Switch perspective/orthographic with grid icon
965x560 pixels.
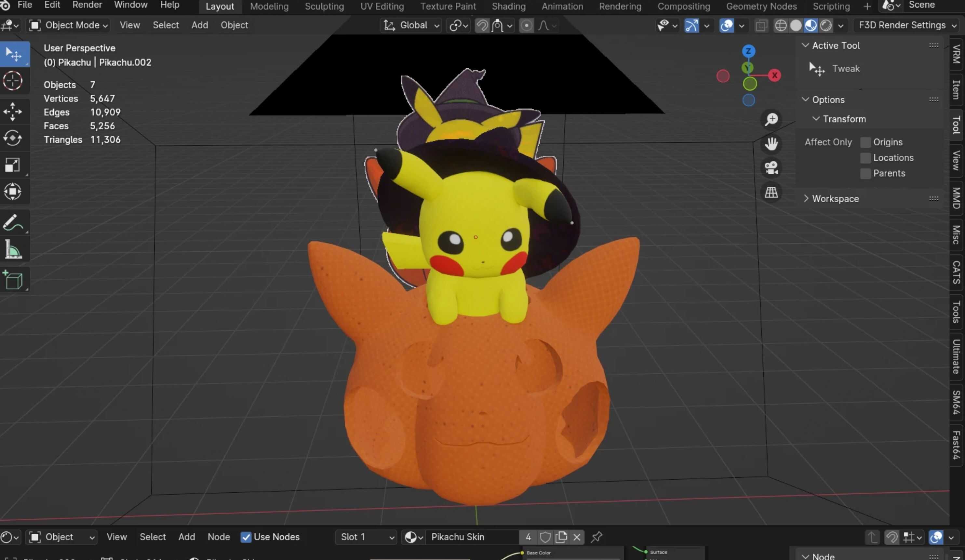pos(771,192)
